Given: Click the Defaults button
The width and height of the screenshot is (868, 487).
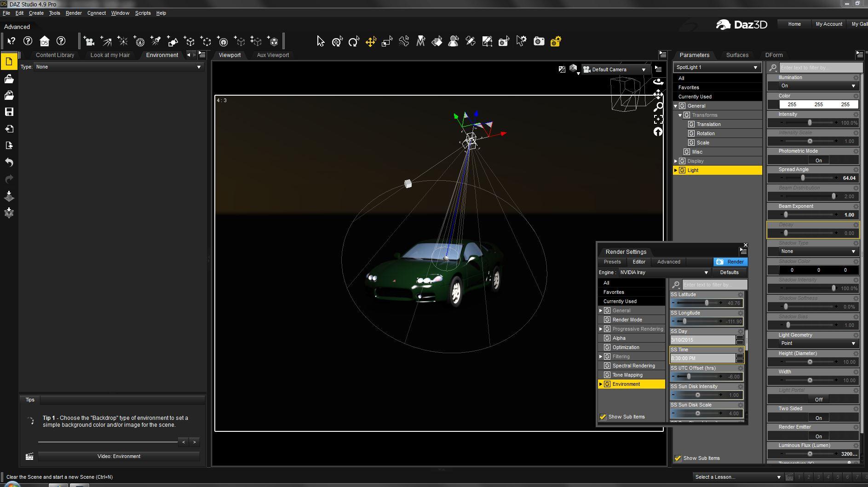Looking at the screenshot, I should pos(729,272).
